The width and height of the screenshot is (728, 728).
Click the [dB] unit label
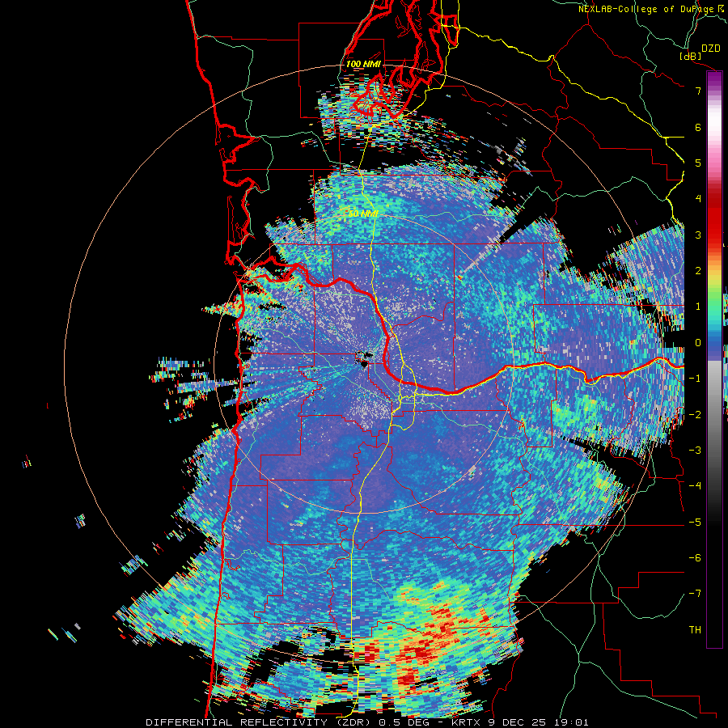pos(690,56)
